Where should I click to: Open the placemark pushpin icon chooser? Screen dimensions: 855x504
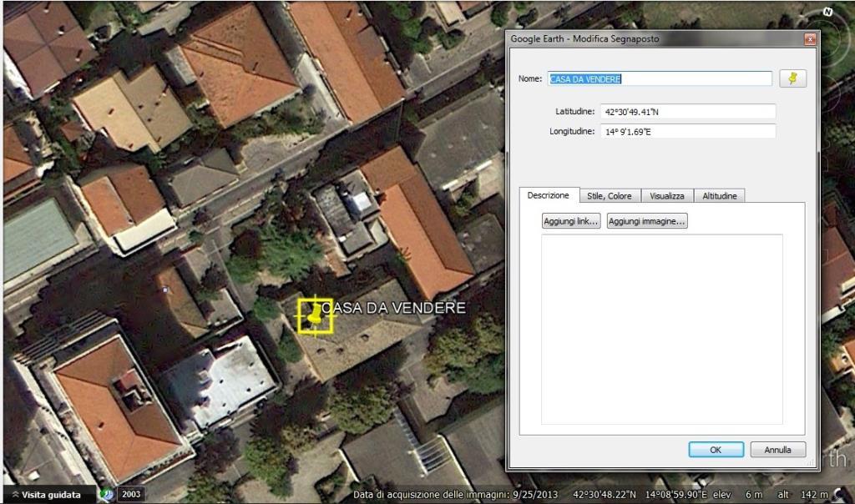click(793, 78)
